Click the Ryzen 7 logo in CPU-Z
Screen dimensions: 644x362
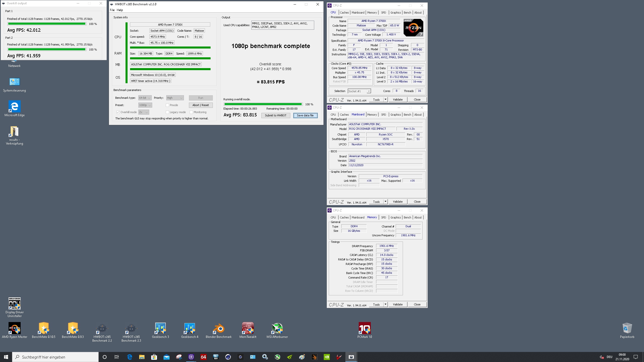click(413, 27)
